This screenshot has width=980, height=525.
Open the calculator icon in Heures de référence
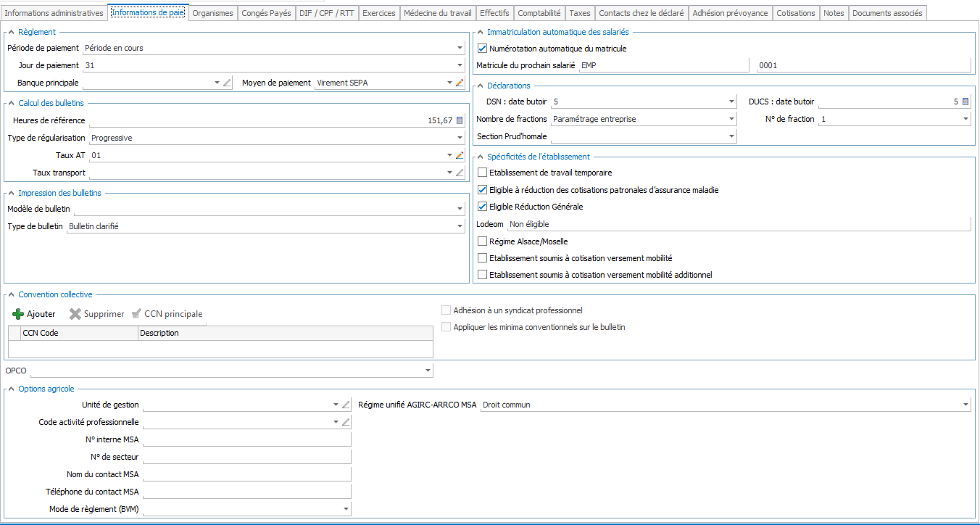460,120
